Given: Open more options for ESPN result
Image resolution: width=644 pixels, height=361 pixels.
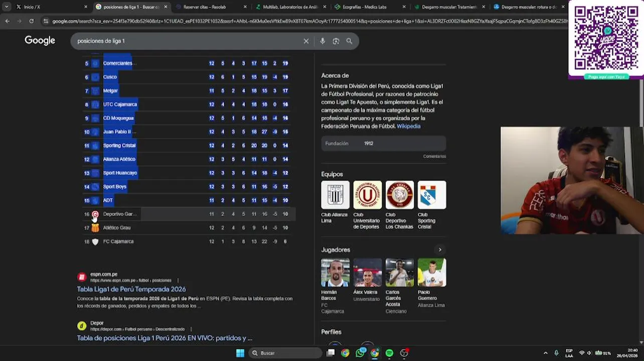Looking at the screenshot, I should click(178, 280).
